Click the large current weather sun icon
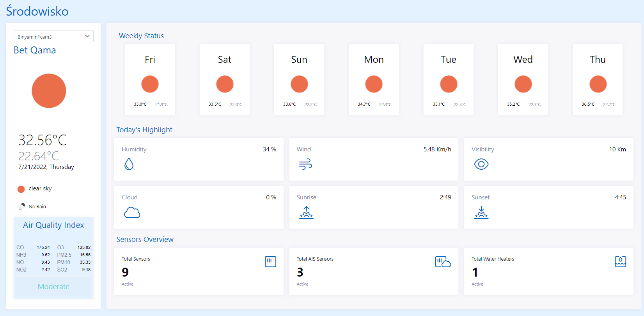This screenshot has width=644, height=316. 49,91
